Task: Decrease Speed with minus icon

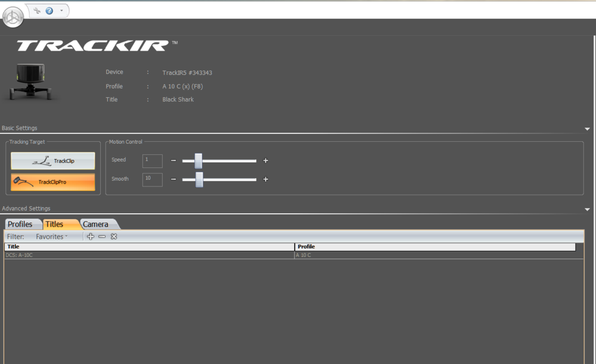Action: [173, 160]
